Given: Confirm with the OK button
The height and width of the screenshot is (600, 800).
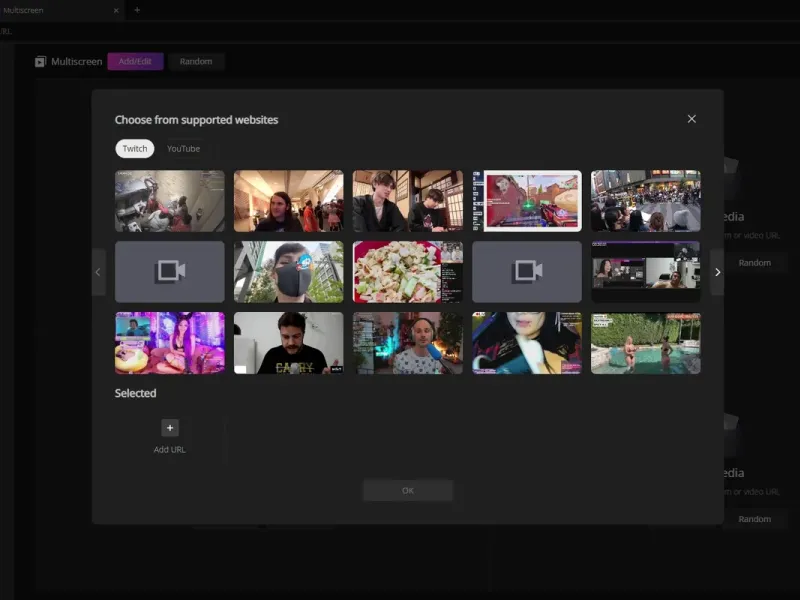Looking at the screenshot, I should 408,490.
